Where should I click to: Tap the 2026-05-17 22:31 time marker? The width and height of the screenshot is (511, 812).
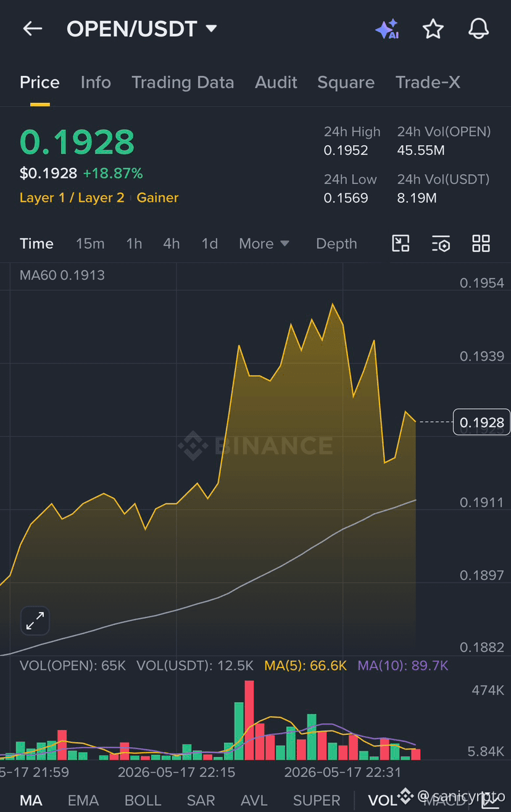[343, 772]
